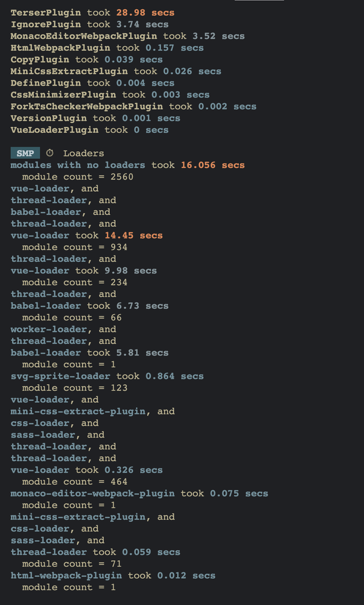Image resolution: width=364 pixels, height=605 pixels.
Task: Select module count = 2560 line
Action: click(78, 177)
